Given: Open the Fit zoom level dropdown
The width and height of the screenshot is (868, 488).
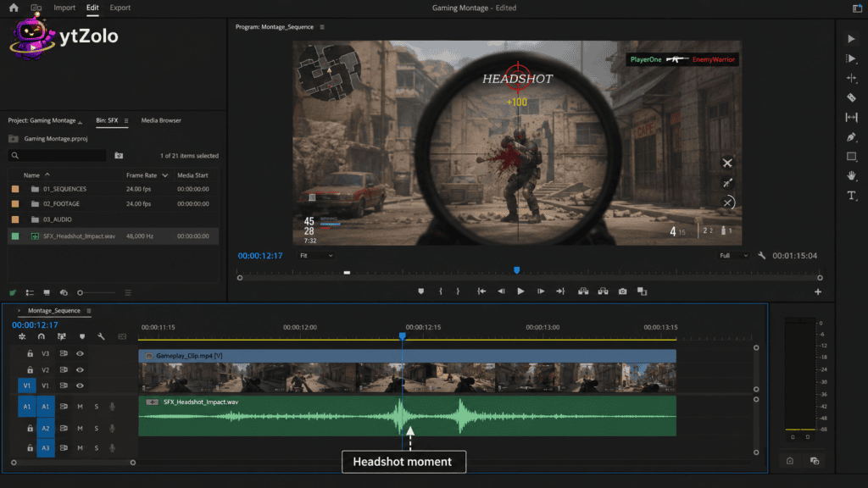Looking at the screenshot, I should tap(316, 256).
